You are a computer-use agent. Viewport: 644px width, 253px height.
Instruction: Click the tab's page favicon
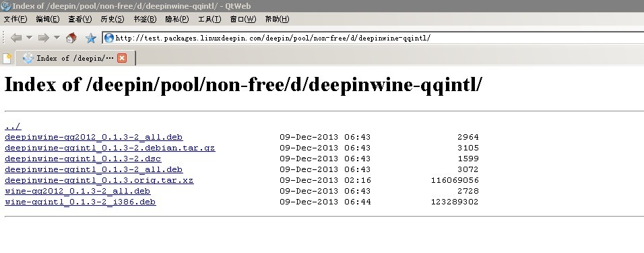(28, 58)
